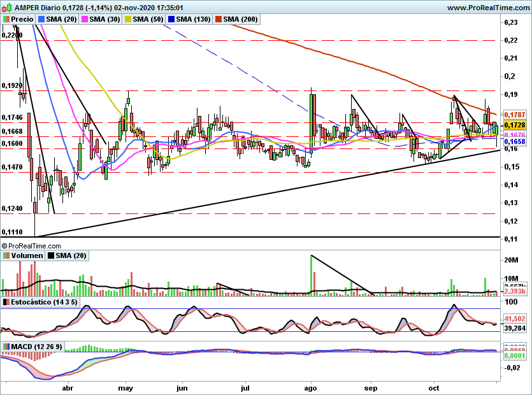Select the 0,1470 level label
532x395 pixels.
click(x=12, y=167)
